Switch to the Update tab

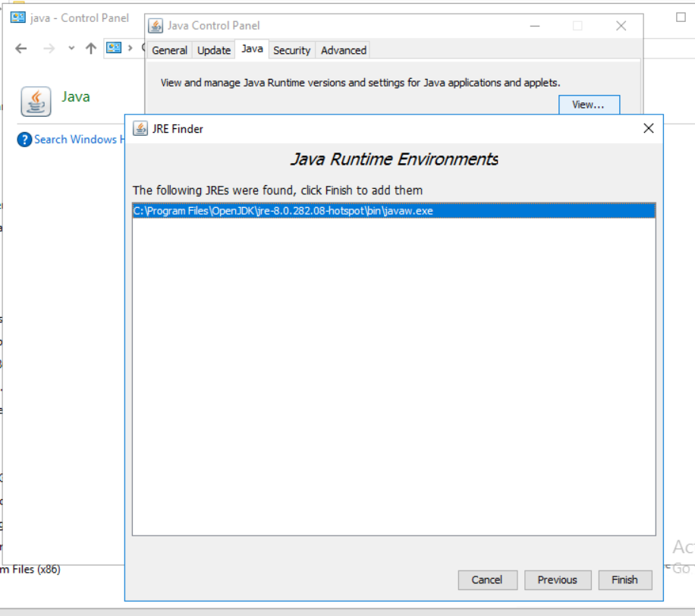(214, 51)
